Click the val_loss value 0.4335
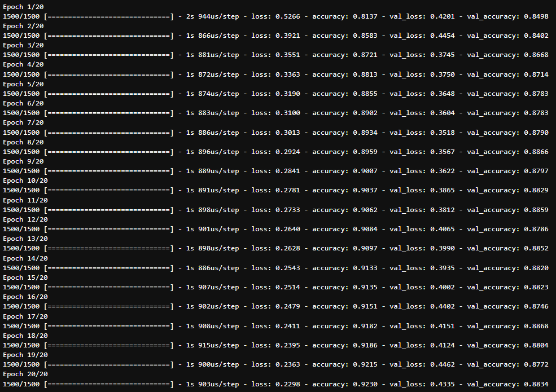The image size is (556, 392). point(443,384)
